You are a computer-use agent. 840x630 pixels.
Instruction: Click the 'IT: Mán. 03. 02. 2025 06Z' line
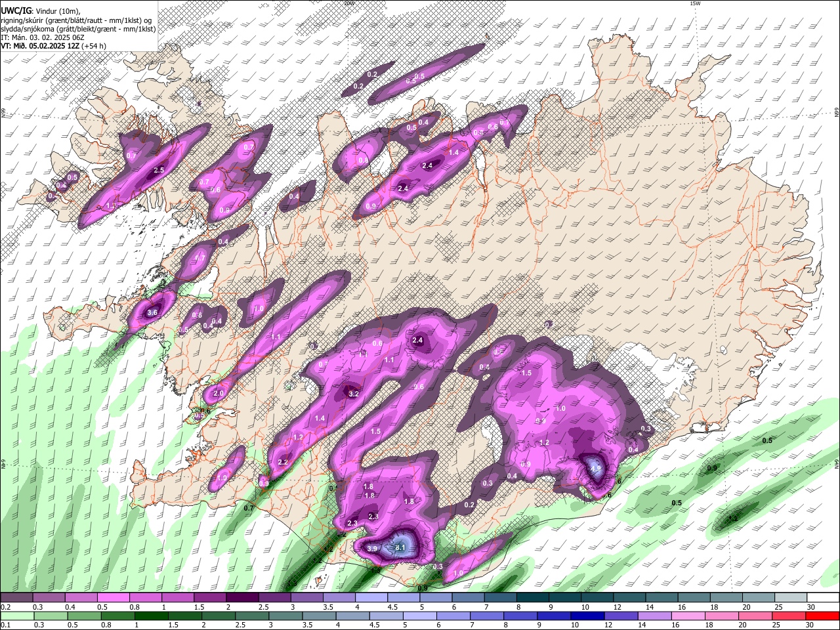(x=42, y=37)
